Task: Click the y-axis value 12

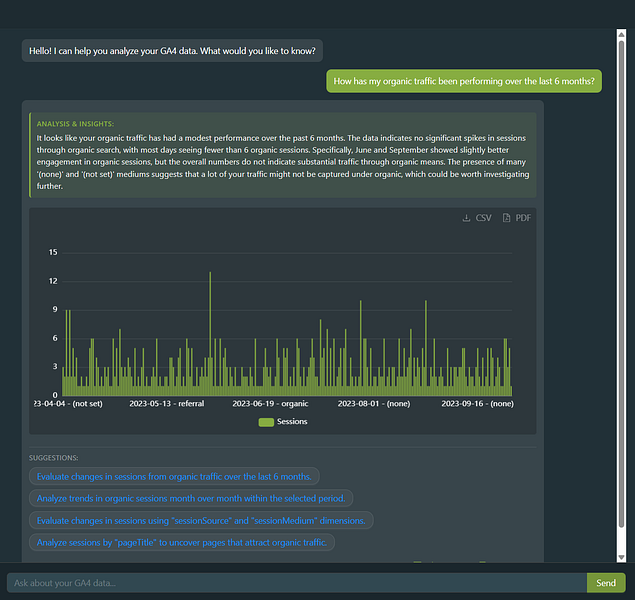Action: (x=53, y=281)
